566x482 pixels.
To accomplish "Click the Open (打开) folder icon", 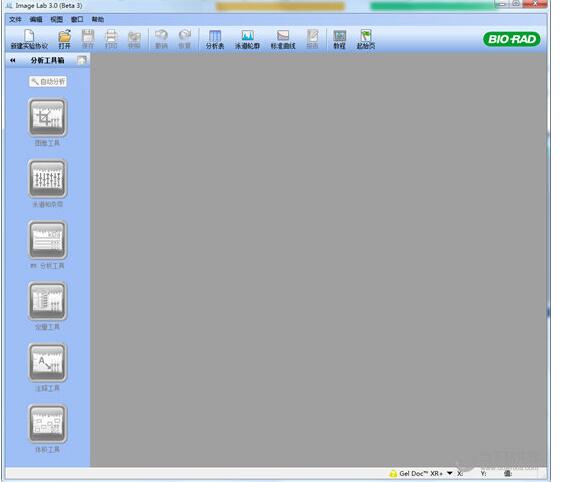I will 65,39.
